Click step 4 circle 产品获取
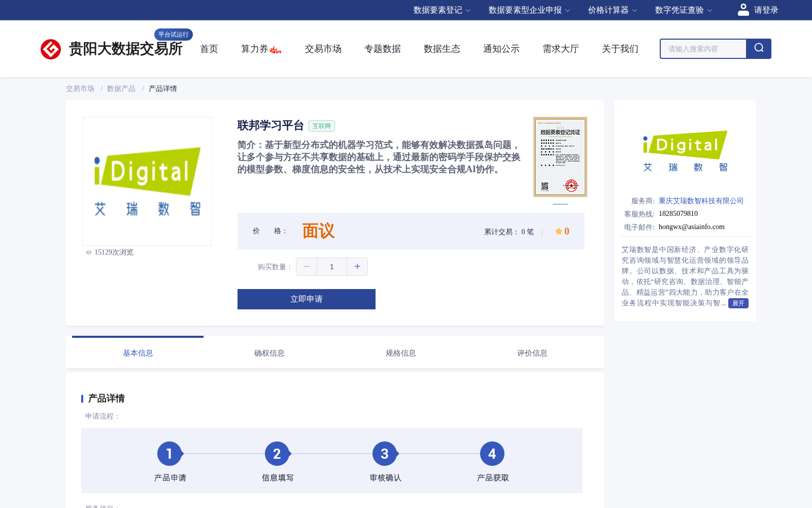The width and height of the screenshot is (812, 508). coord(492,454)
